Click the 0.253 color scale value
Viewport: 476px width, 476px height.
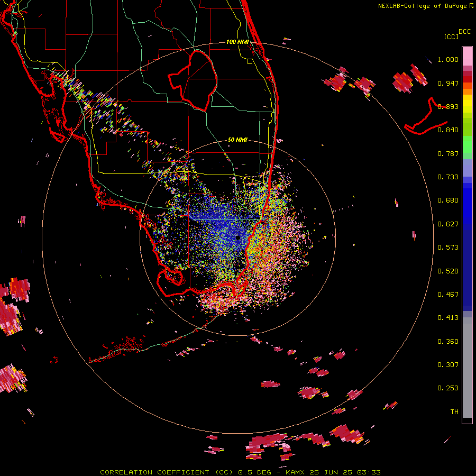tap(448, 388)
